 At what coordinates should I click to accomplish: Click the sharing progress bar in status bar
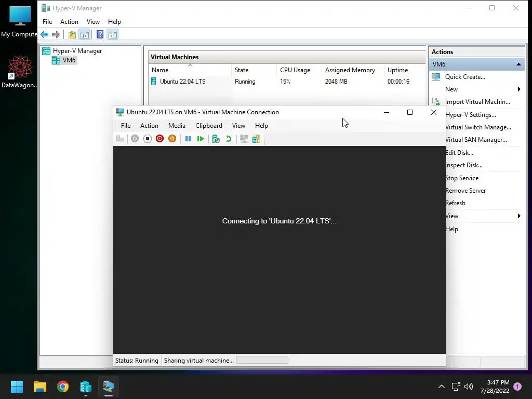(262, 360)
